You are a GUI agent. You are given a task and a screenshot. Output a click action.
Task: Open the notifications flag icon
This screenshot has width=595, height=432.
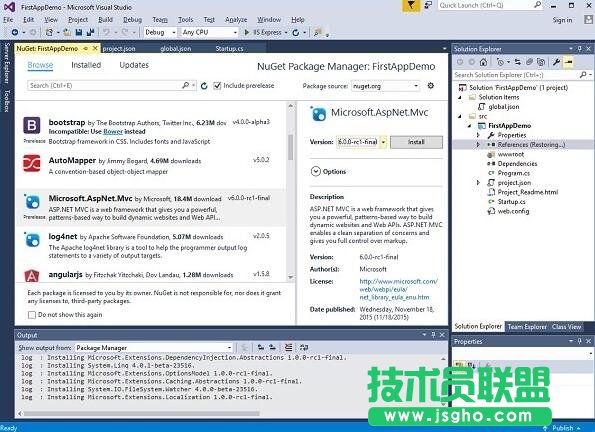(411, 5)
